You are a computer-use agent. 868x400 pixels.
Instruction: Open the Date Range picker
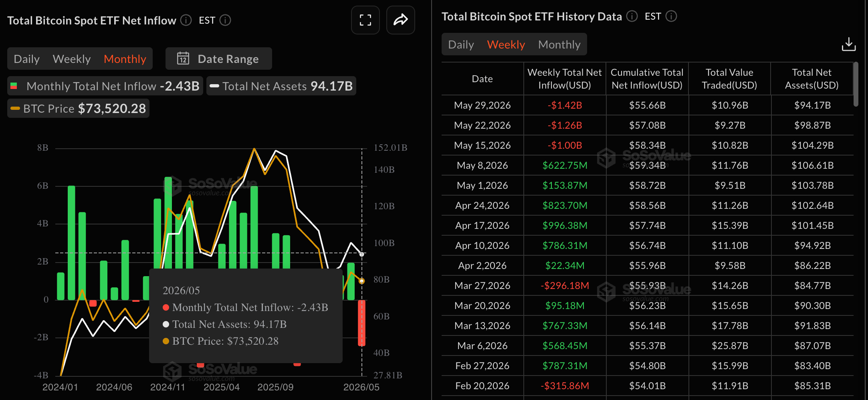pos(219,59)
